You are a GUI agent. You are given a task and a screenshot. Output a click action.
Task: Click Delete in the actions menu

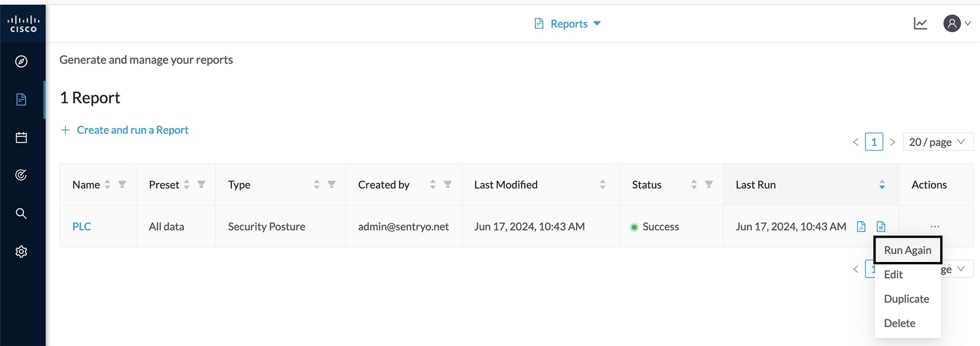click(900, 323)
